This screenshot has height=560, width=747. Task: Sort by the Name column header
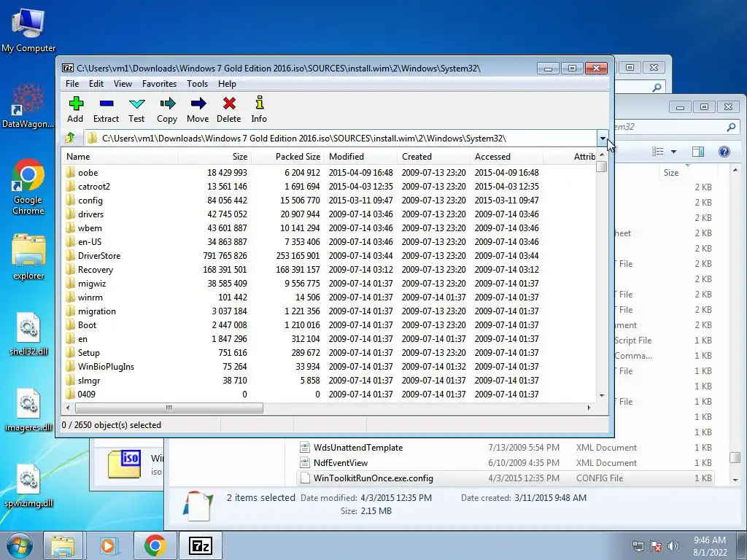coord(120,156)
